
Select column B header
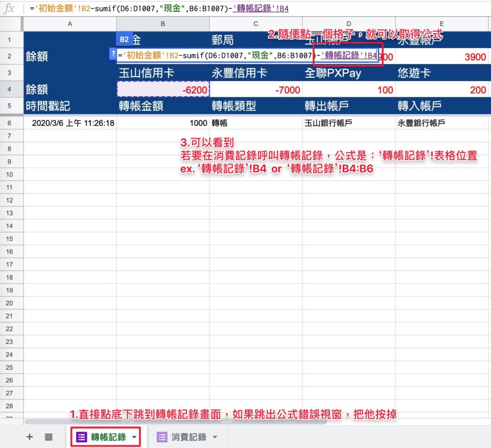tap(163, 24)
